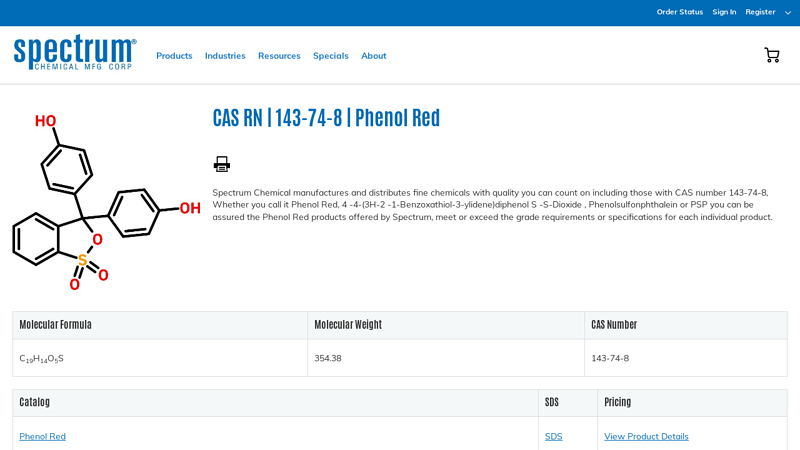Click the printer icon to print page
The image size is (800, 450).
click(x=221, y=164)
